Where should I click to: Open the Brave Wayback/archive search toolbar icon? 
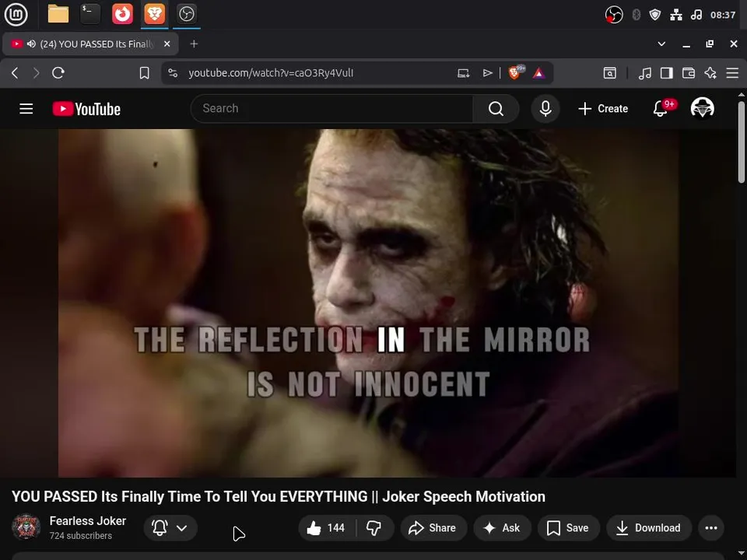[609, 73]
